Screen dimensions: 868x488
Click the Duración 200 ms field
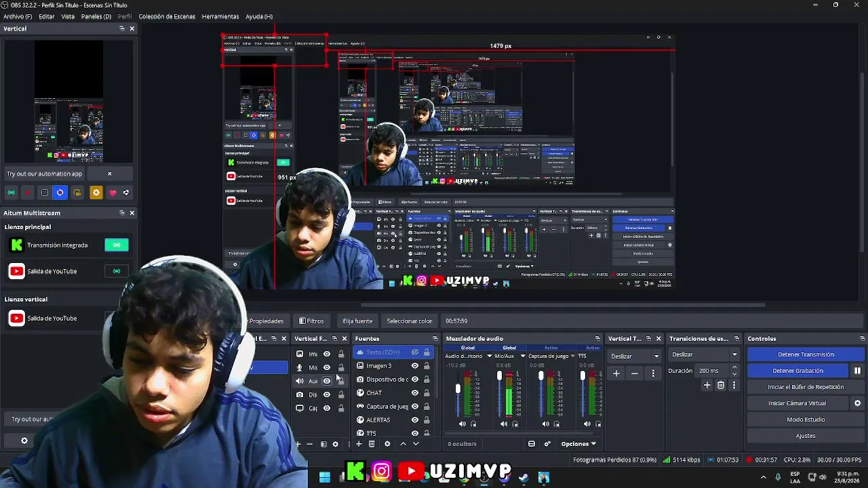click(x=713, y=371)
